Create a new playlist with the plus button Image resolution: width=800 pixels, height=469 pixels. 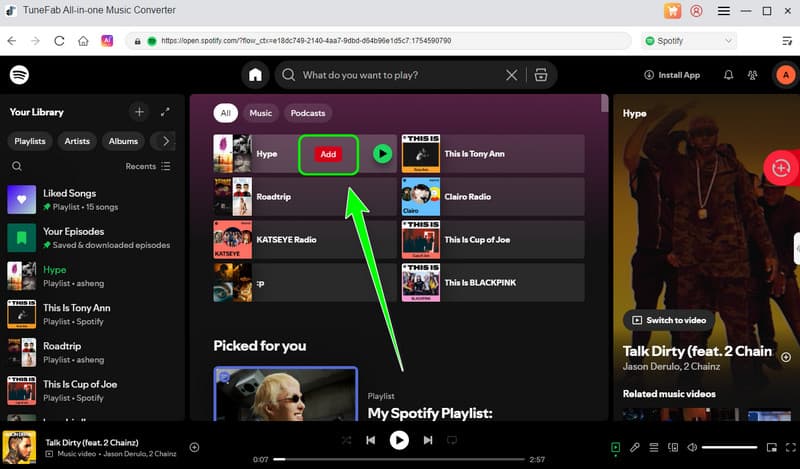coord(139,112)
